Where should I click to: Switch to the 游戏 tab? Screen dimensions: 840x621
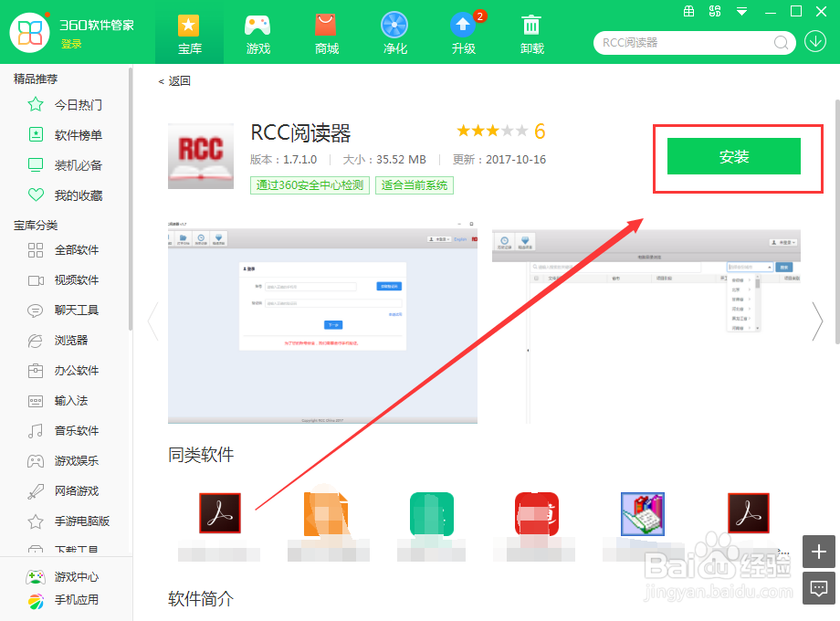click(257, 33)
